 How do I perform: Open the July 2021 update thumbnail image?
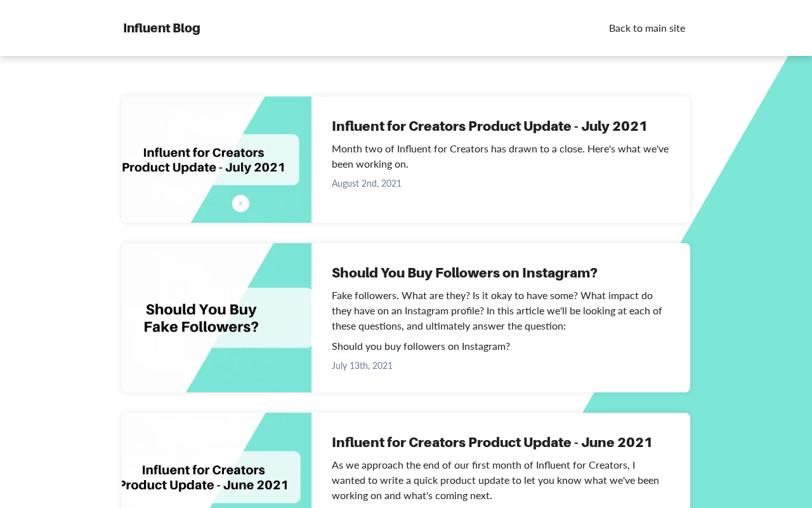[x=216, y=159]
